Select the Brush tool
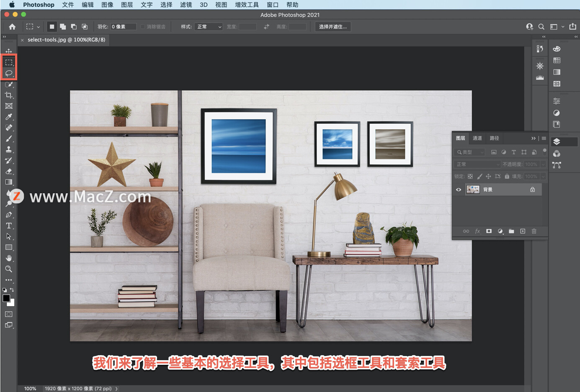580x392 pixels. click(x=9, y=138)
